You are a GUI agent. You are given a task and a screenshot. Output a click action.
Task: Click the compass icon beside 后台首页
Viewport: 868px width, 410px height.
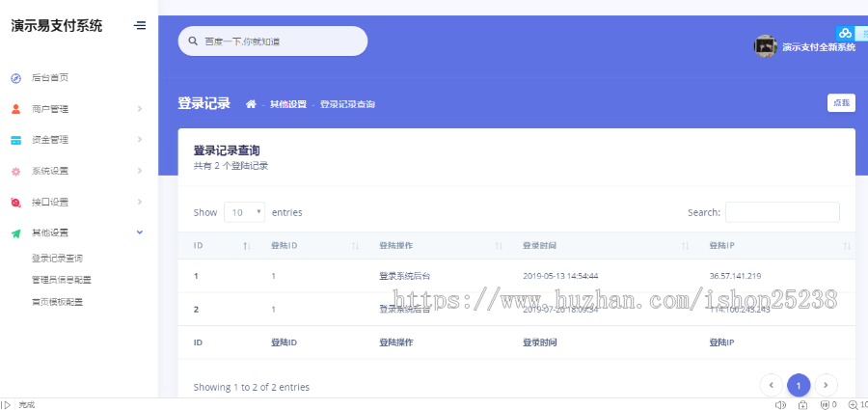(x=16, y=78)
